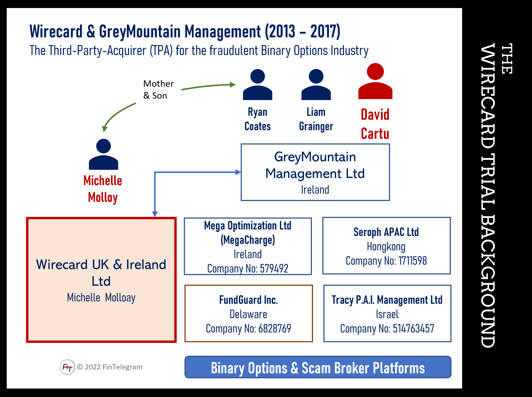Click the Michelle Molloy person icon

(x=104, y=154)
